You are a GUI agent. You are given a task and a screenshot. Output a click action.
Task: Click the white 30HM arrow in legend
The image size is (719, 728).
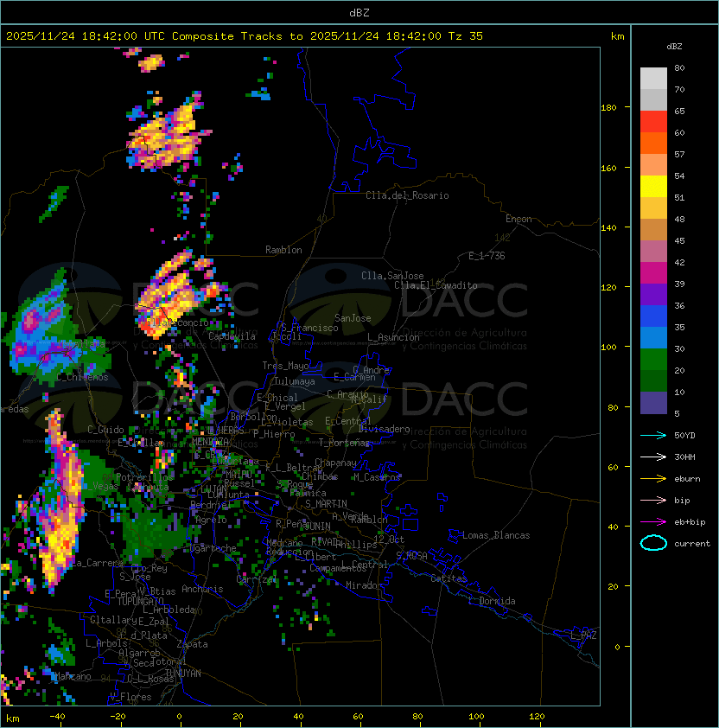[x=653, y=457]
